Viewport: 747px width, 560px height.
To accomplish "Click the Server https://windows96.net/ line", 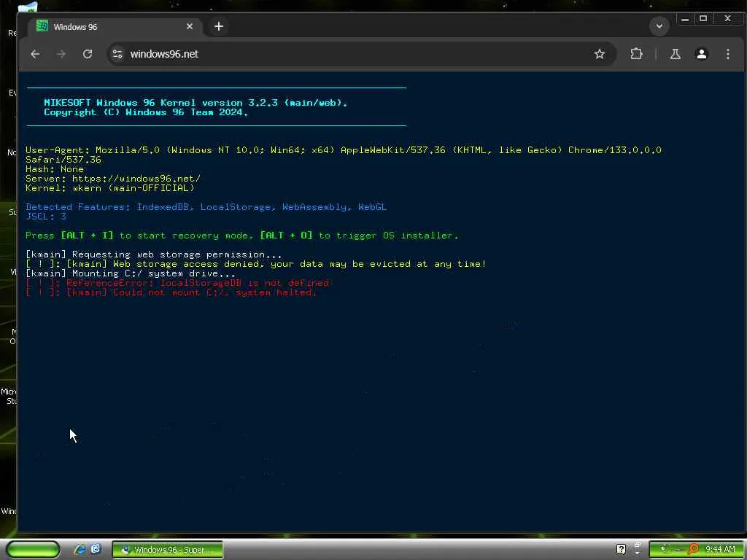I will click(113, 179).
